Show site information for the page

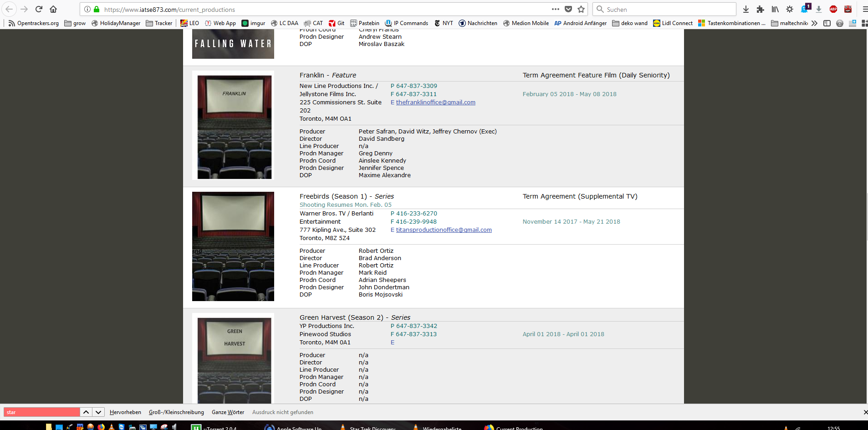point(87,9)
